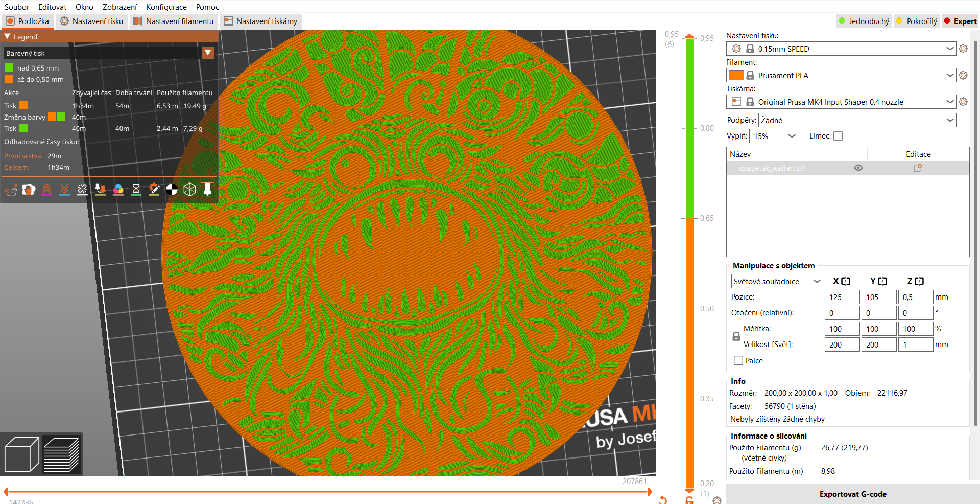Toggle color changes icon with colored circles
The width and height of the screenshot is (980, 504).
tap(118, 190)
